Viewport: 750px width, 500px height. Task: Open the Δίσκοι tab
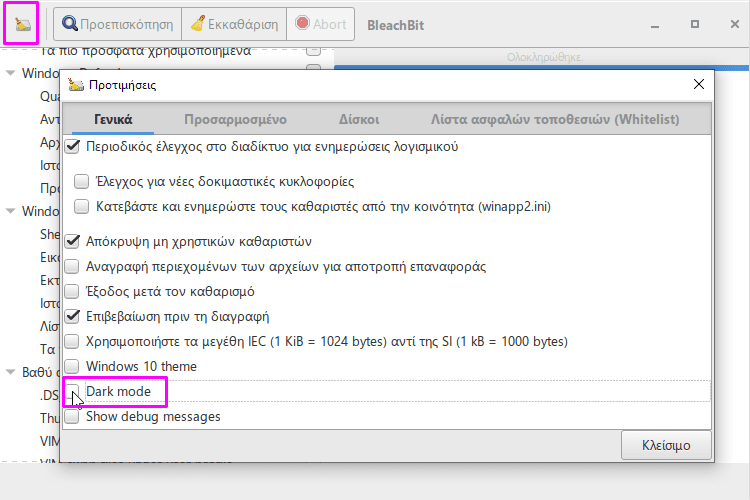click(x=359, y=119)
